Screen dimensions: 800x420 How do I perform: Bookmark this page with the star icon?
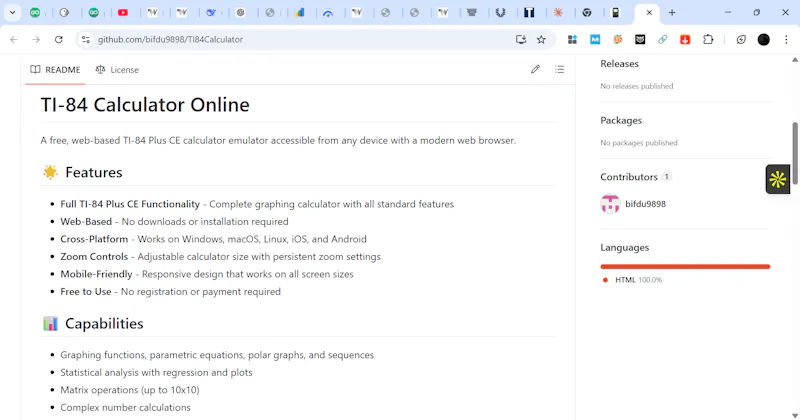541,39
